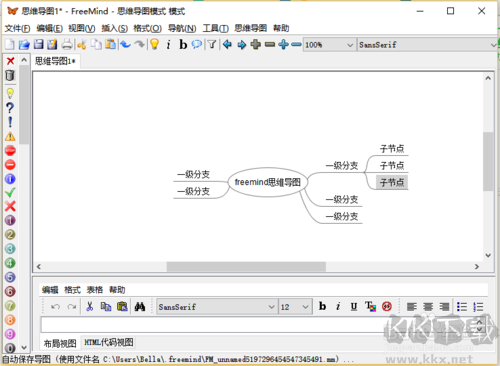Insert a bulleted list in note
Screen dimensions: 500x366
click(x=462, y=307)
